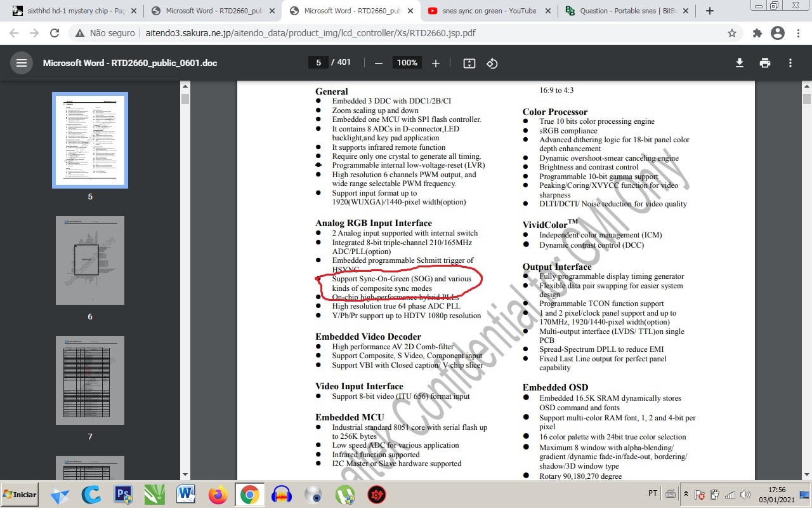Viewport: 812px width, 508px height.
Task: Click the 'Color Processor' heading
Action: click(x=555, y=112)
